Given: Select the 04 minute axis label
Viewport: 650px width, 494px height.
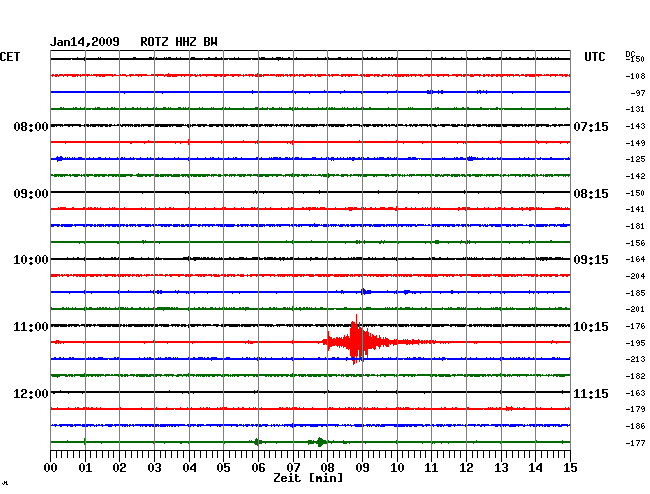Looking at the screenshot, I should pos(189,467).
